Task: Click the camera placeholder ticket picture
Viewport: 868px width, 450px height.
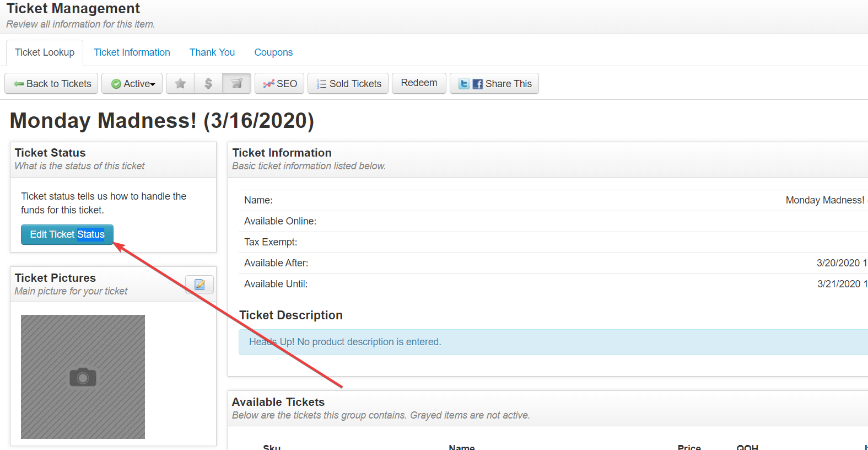Action: pyautogui.click(x=83, y=377)
